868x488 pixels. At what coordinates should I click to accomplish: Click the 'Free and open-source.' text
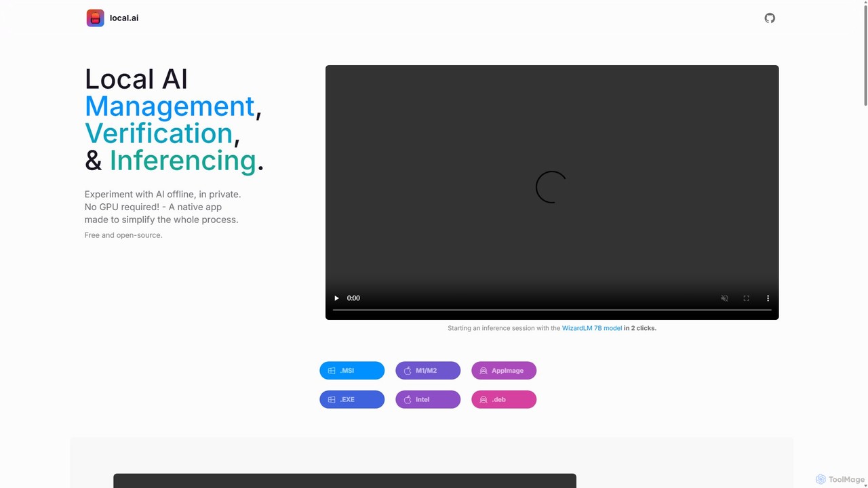pos(123,235)
